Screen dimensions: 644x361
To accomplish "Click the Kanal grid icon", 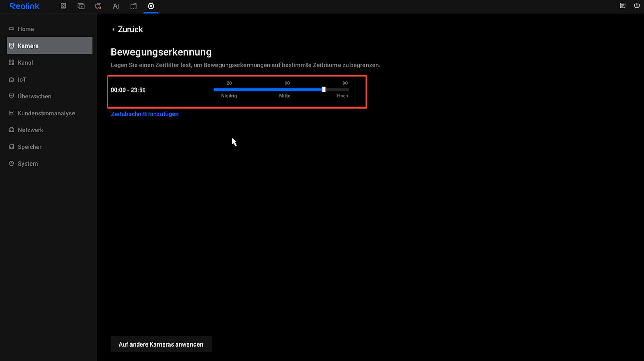I will click(x=11, y=62).
